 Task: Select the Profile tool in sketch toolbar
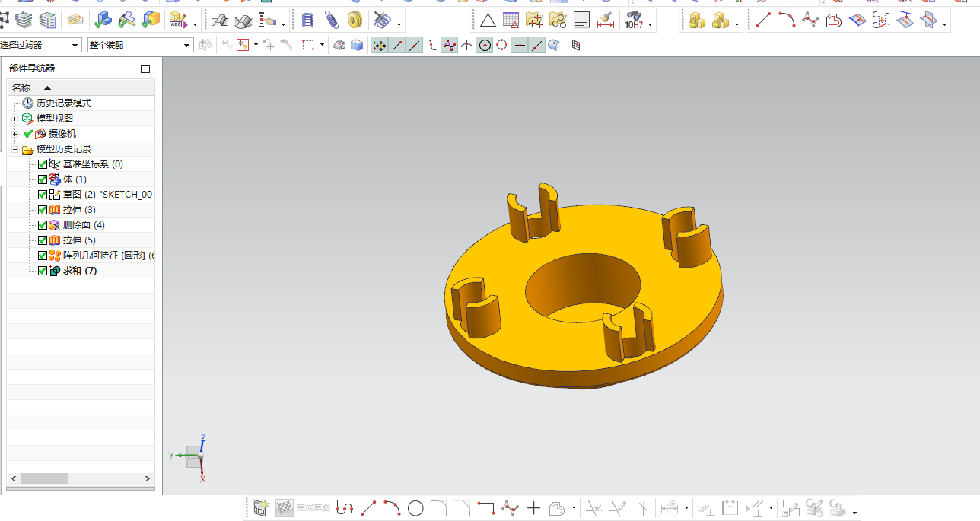click(x=345, y=507)
